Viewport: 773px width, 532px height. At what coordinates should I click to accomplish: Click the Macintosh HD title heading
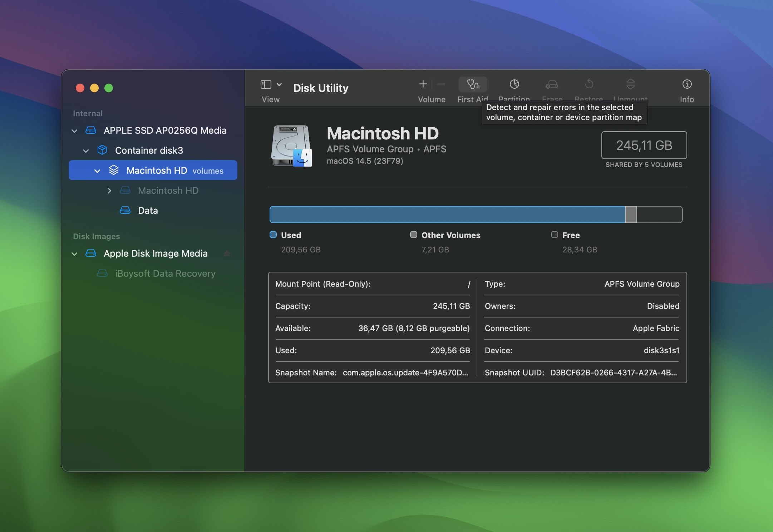coord(383,133)
